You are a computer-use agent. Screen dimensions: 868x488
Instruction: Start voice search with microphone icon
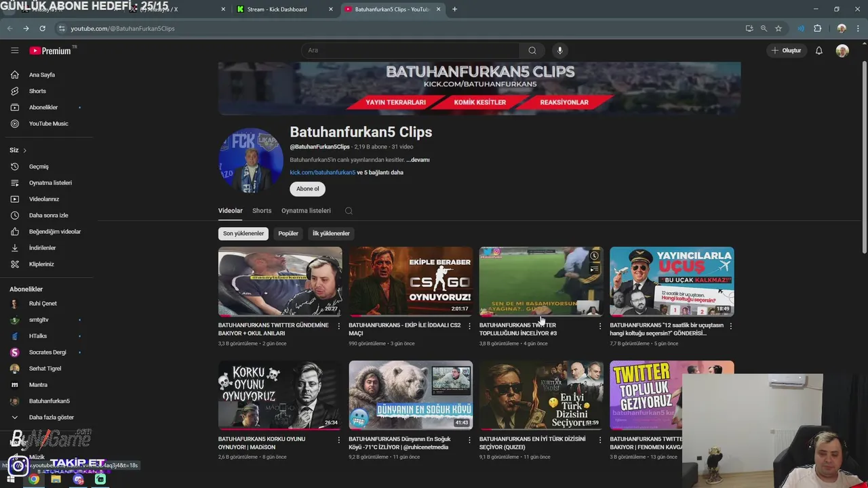[x=559, y=50]
